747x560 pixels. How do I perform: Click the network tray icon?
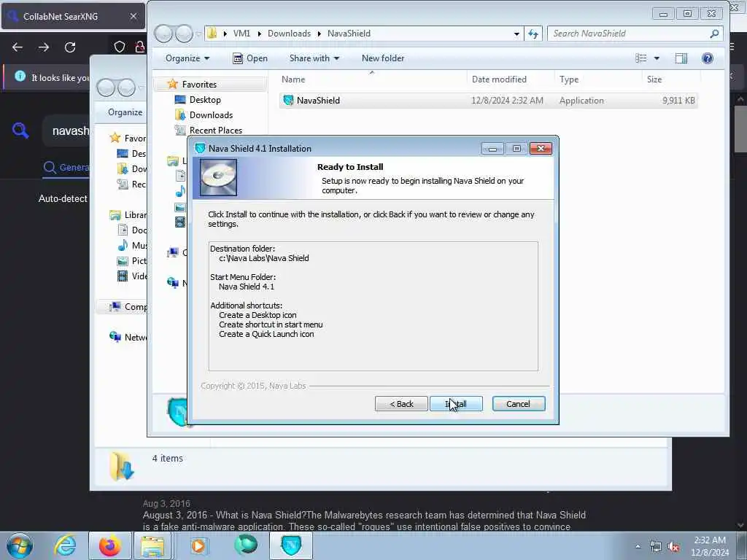coord(656,546)
